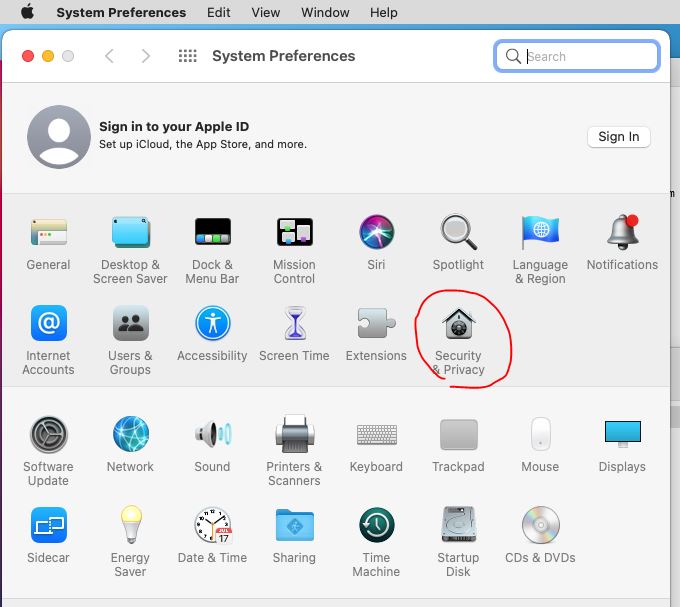Go forward with the right chevron

point(146,56)
